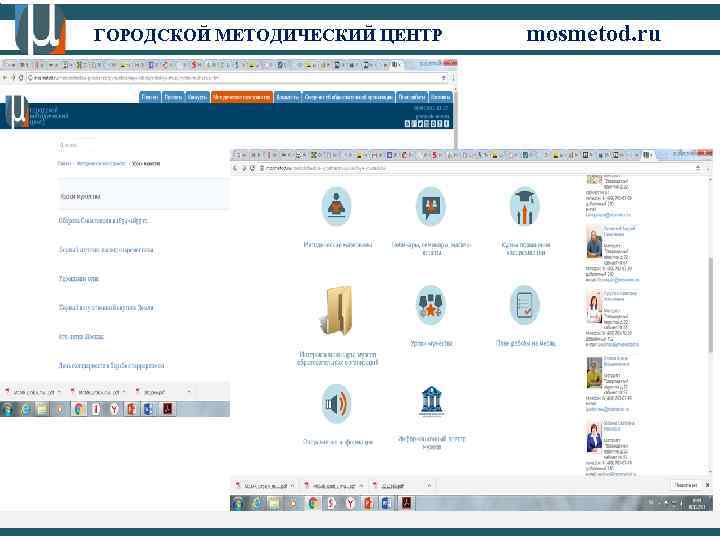Click the photo of the woman in a blue jacket
Screen dimensions: 720x540
coord(594,438)
